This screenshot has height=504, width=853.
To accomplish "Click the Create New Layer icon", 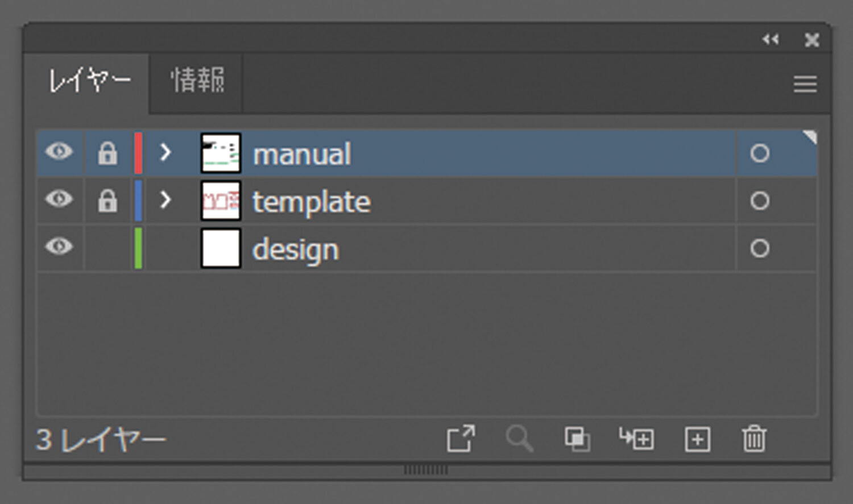I will pos(697,439).
